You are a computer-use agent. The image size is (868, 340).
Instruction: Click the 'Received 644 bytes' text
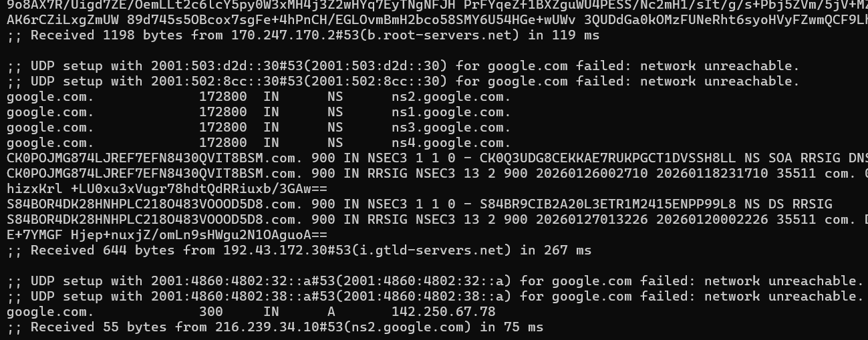tap(102, 250)
